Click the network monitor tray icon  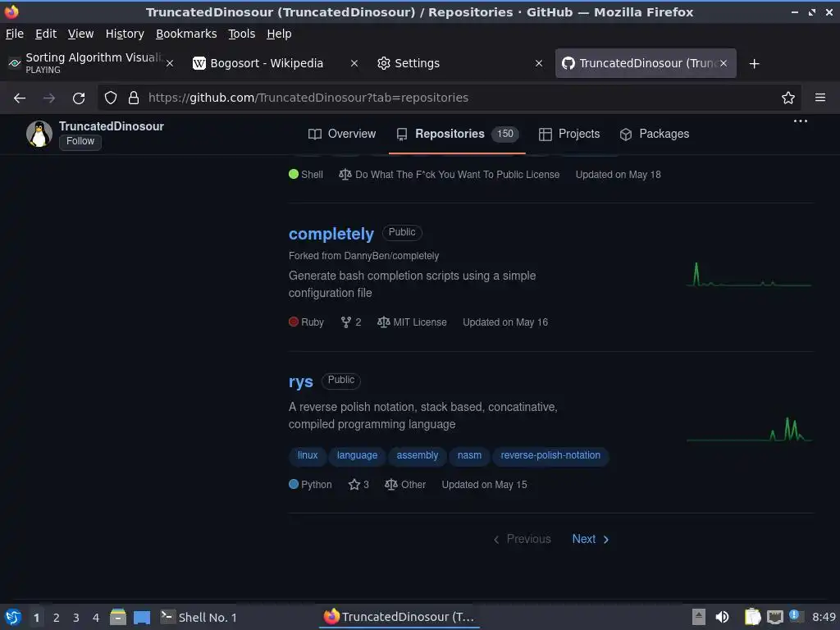(774, 617)
